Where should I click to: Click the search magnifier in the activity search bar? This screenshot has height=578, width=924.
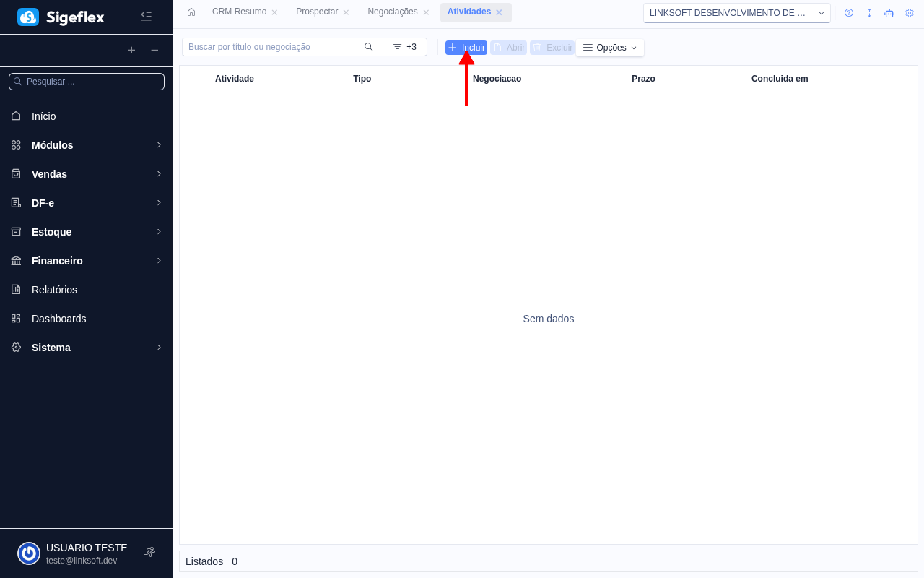pyautogui.click(x=368, y=46)
